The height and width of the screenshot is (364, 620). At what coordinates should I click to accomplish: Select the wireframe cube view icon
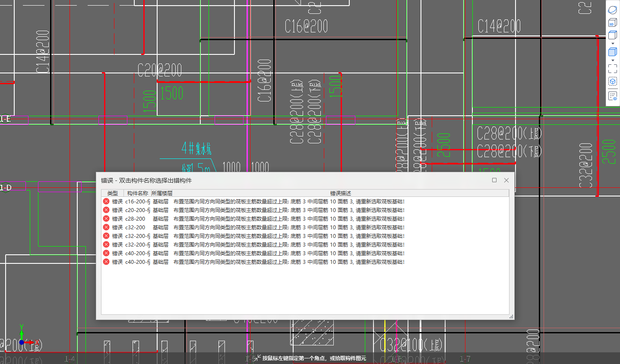612,35
